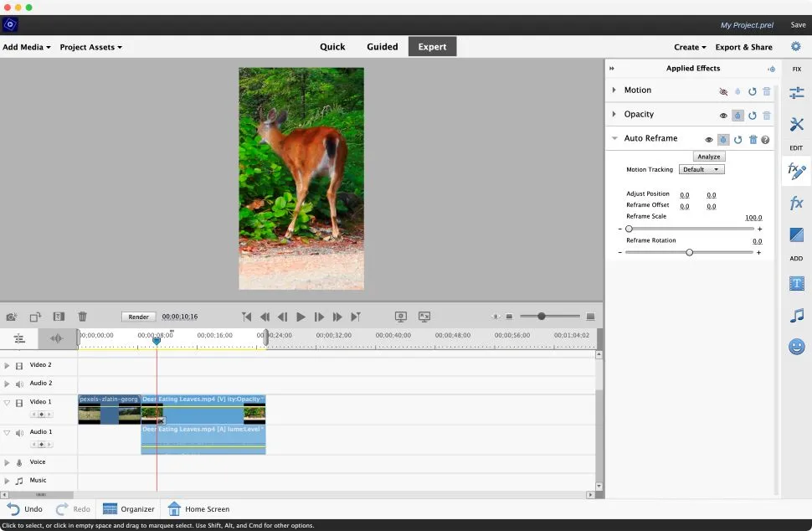This screenshot has width=812, height=531.
Task: Collapse the Auto Reframe effect
Action: [x=614, y=138]
